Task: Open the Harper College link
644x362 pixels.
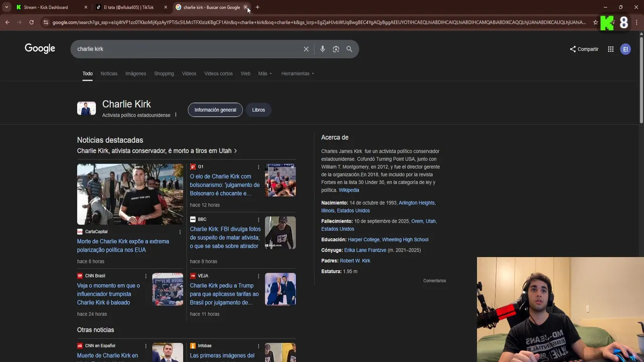Action: (363, 239)
